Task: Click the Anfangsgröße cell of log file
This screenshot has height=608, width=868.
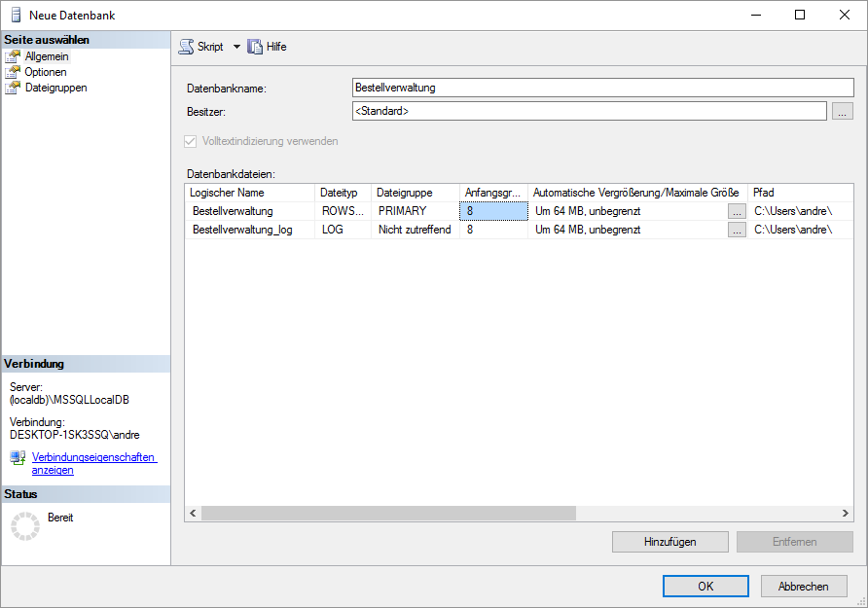Action: [493, 231]
